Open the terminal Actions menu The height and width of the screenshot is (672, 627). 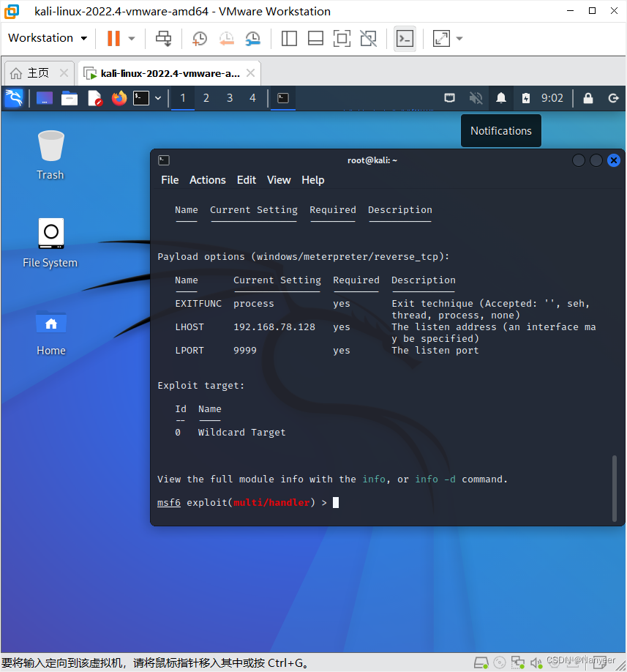coord(207,180)
